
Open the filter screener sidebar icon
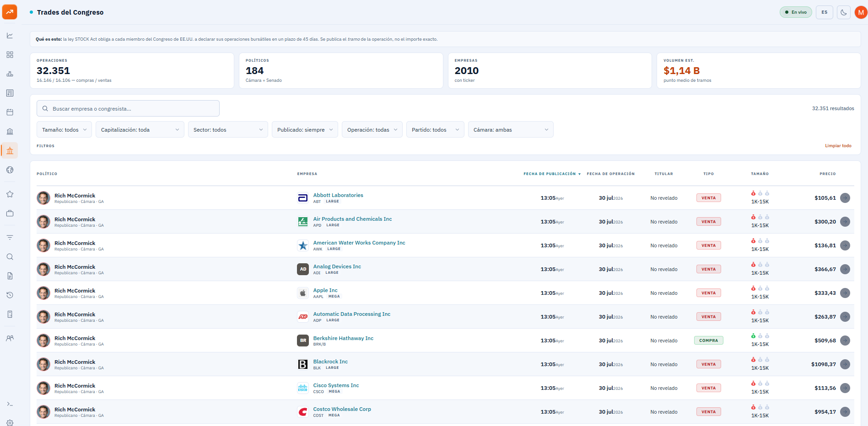pyautogui.click(x=10, y=238)
